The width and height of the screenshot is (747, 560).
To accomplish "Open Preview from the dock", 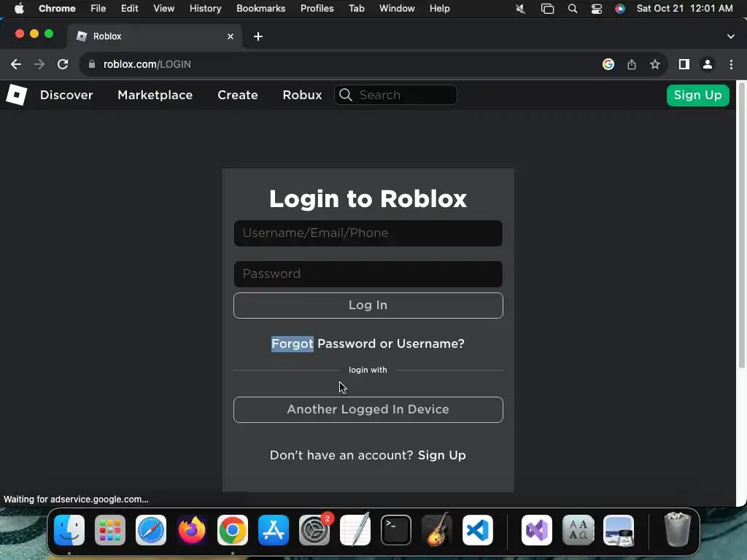I will tap(619, 530).
